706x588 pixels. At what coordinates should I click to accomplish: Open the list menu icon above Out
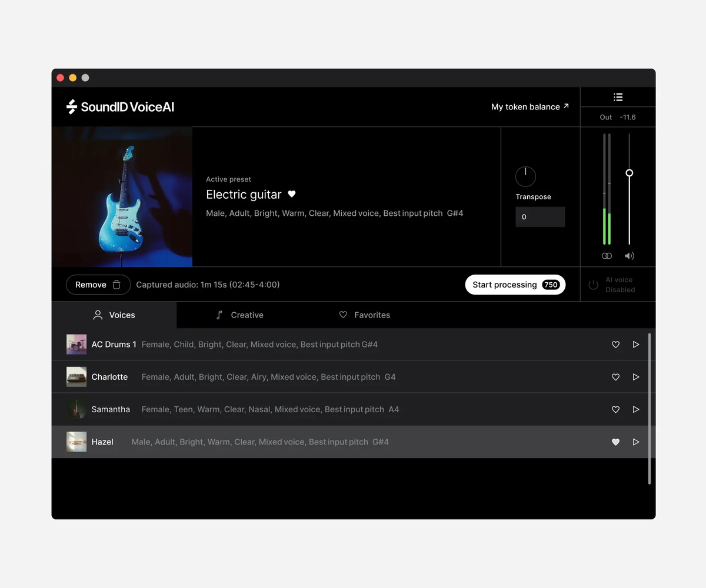618,97
